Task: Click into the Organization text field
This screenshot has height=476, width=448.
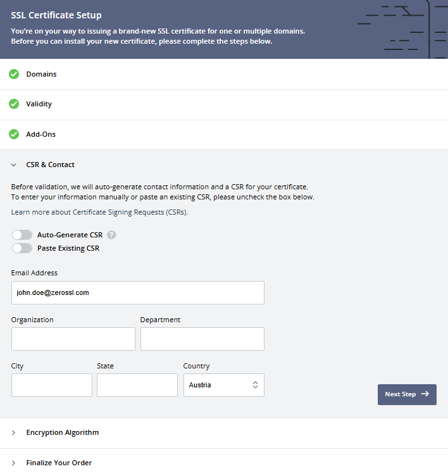Action: click(x=73, y=339)
